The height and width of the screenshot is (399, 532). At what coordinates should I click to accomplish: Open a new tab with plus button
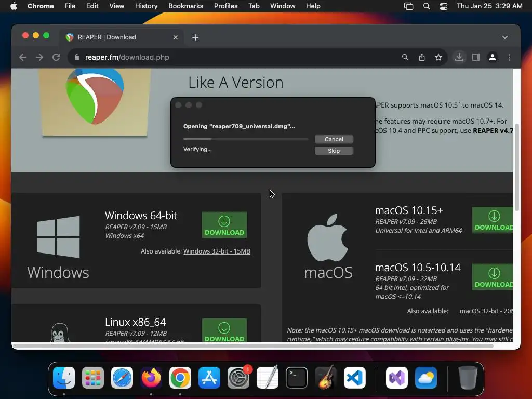[195, 37]
